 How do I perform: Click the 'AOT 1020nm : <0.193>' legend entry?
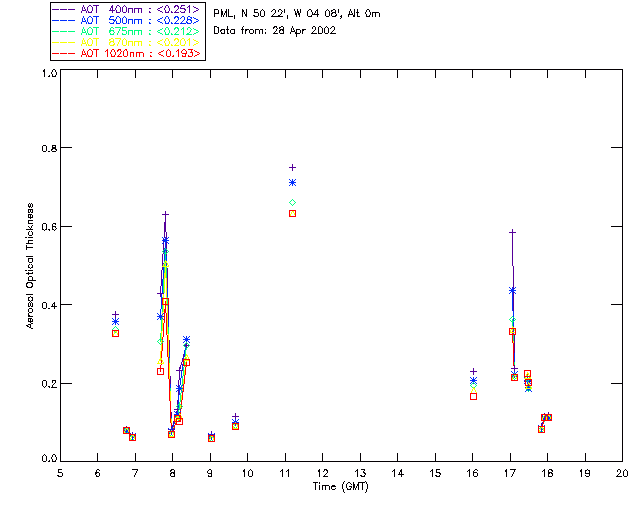point(126,53)
